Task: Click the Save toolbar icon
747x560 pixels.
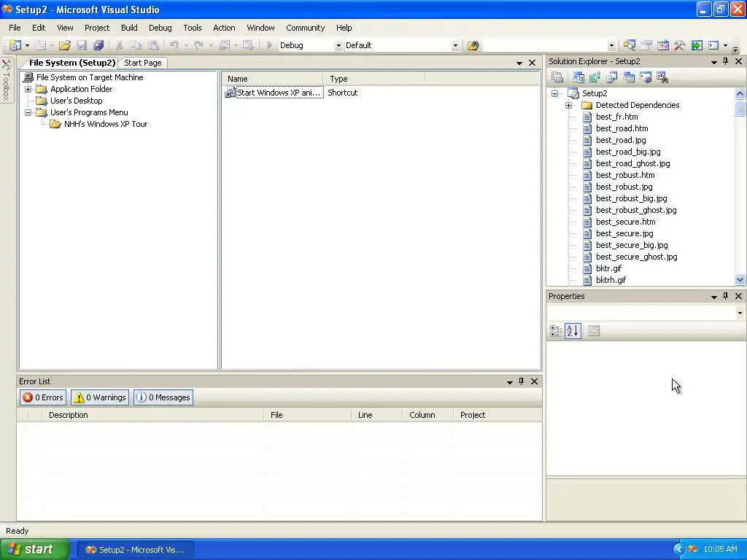Action: point(82,45)
